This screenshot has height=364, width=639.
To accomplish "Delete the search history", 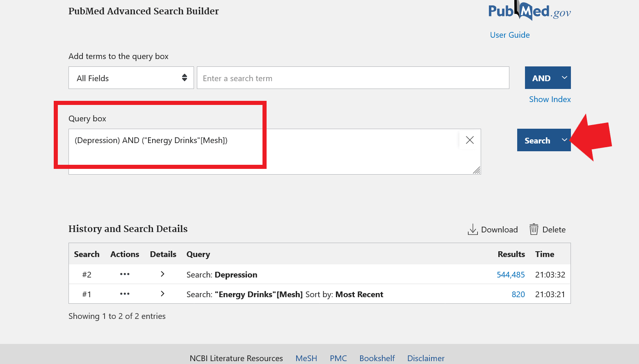I will [x=548, y=230].
